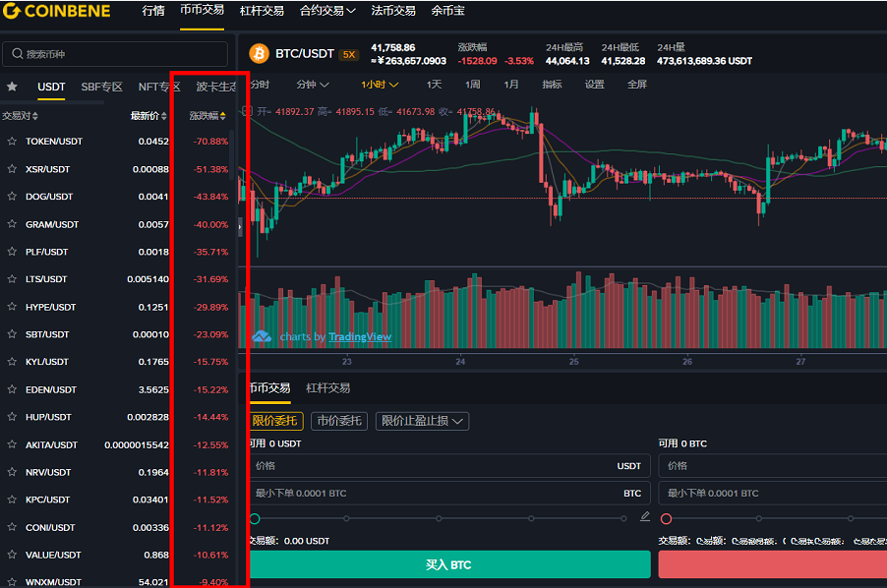Screen dimensions: 887x588
Task: Show the 分时 chart view
Action: click(260, 85)
